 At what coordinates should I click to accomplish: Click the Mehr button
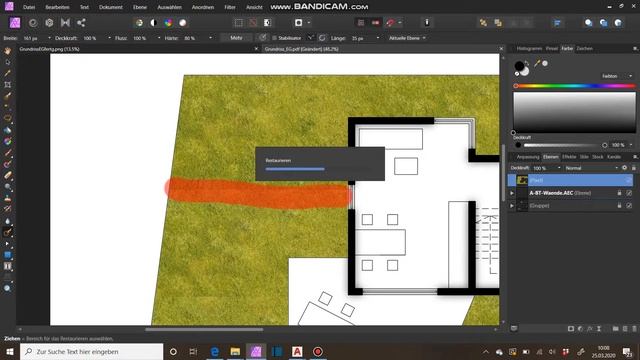[236, 38]
